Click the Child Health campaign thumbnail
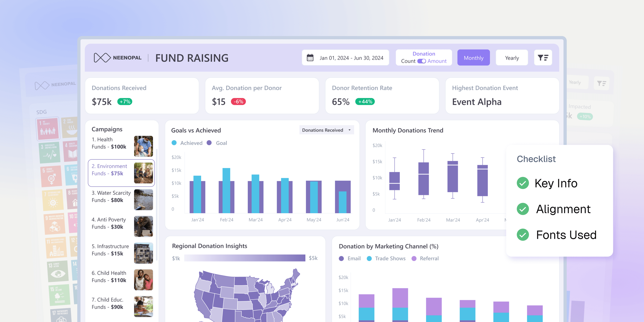This screenshot has height=322, width=644. (x=143, y=280)
